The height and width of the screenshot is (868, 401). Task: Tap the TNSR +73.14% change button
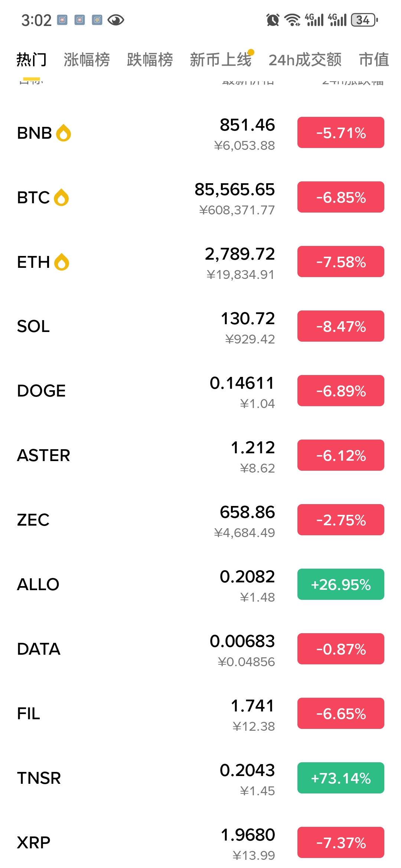tap(340, 778)
